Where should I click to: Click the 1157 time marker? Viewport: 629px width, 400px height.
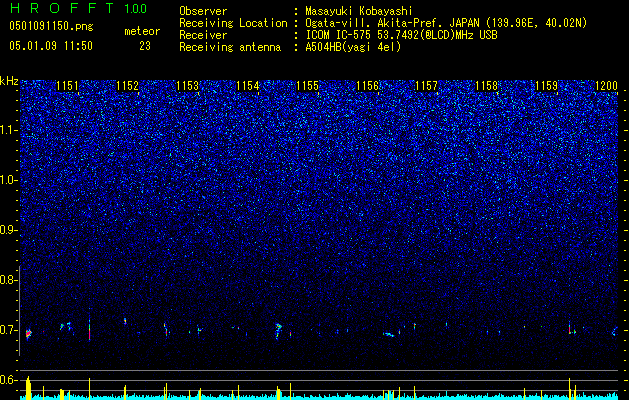click(x=426, y=85)
